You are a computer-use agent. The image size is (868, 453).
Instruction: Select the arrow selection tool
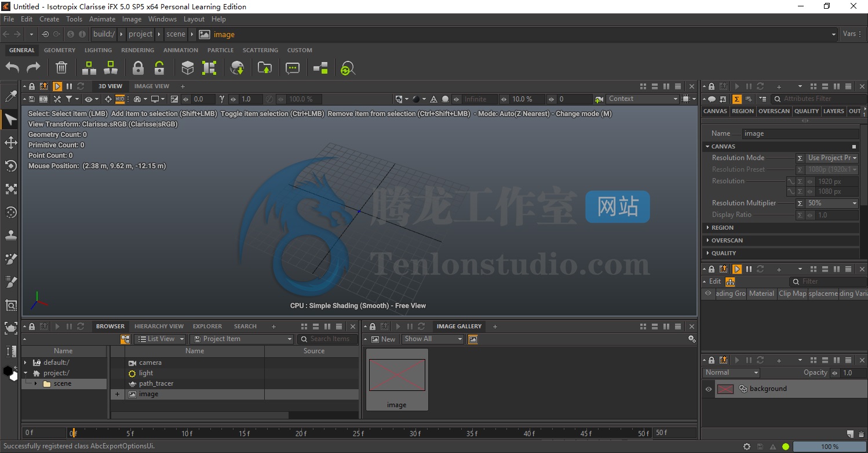coord(10,119)
